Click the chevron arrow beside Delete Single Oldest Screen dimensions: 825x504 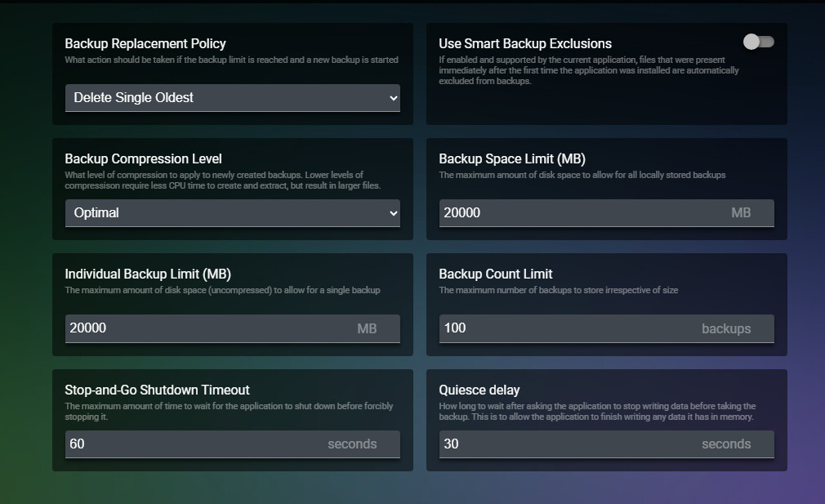[393, 98]
